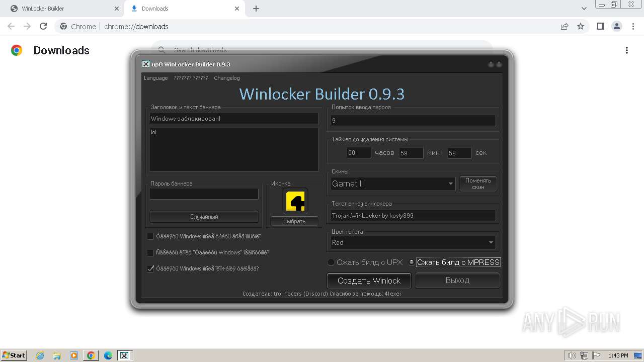The height and width of the screenshot is (362, 644).
Task: Click the Search downloads box
Action: [322, 50]
